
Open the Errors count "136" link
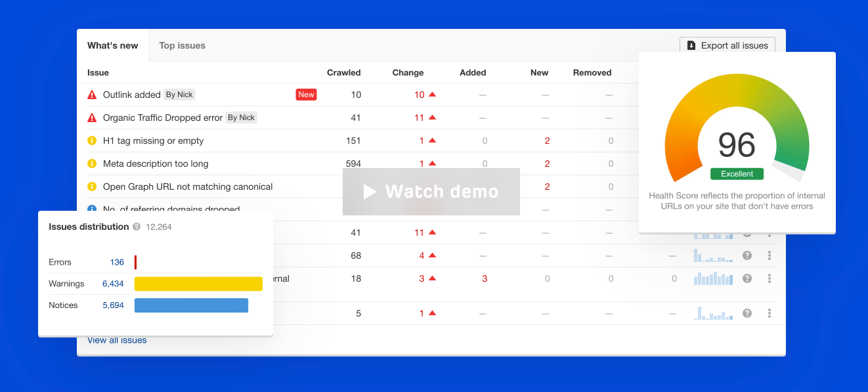pyautogui.click(x=117, y=261)
